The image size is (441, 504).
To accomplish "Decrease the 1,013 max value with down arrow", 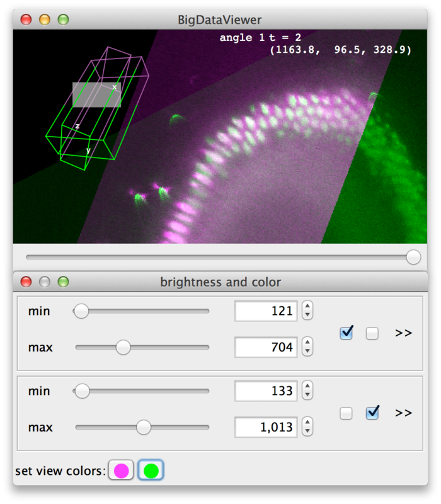I will tap(307, 432).
